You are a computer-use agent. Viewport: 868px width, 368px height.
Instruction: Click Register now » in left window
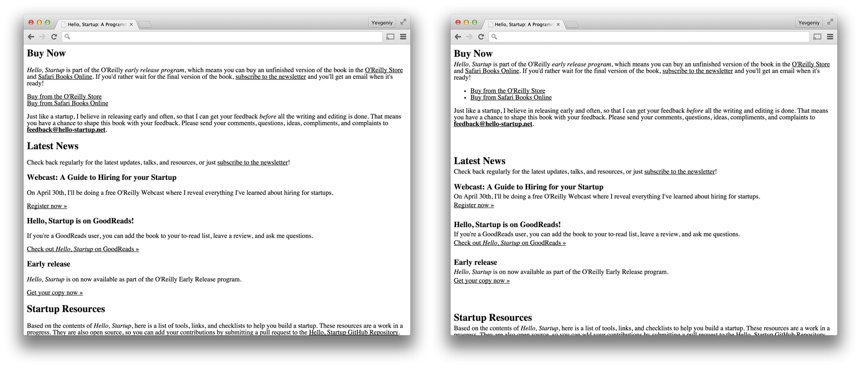[47, 206]
